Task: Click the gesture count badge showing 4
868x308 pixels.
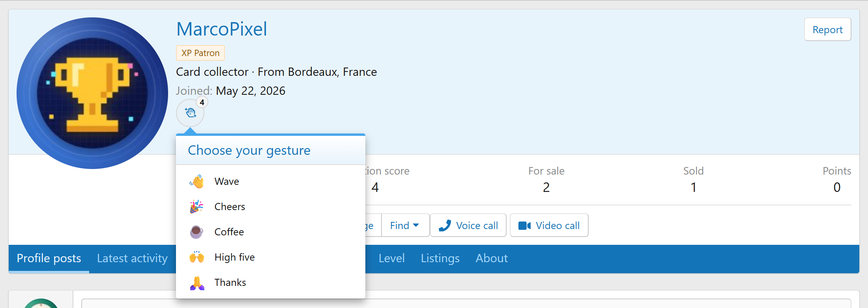Action: tap(202, 102)
